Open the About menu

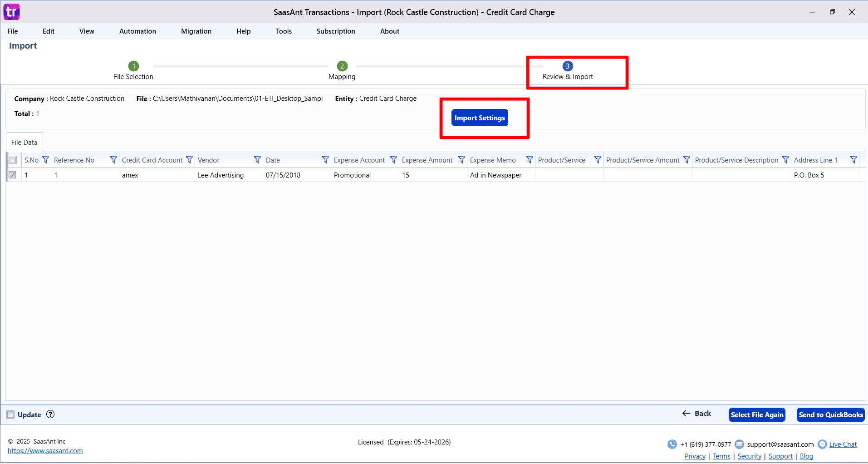pyautogui.click(x=390, y=31)
